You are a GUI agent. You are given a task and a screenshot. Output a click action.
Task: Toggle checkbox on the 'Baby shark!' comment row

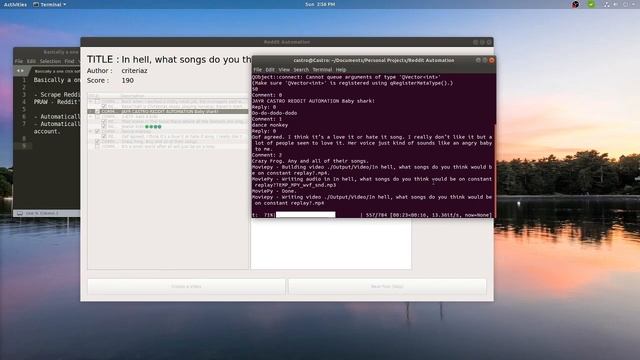[97, 111]
